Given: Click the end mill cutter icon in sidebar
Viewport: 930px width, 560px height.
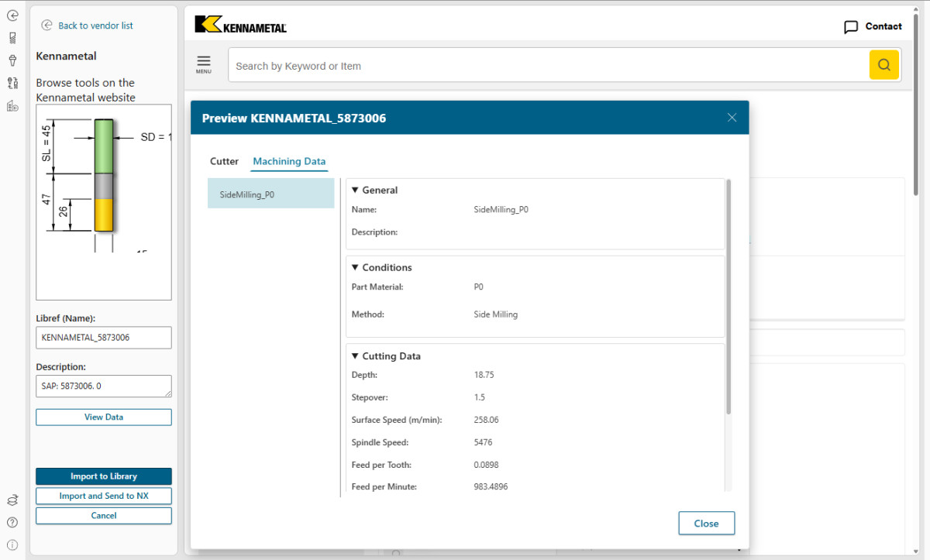Looking at the screenshot, I should coord(12,37).
